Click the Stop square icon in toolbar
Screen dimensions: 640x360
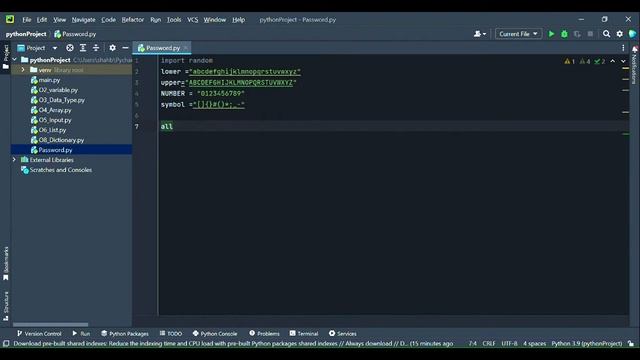[590, 34]
